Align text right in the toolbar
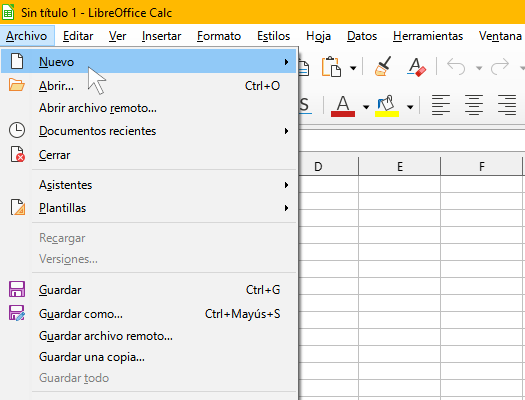The height and width of the screenshot is (400, 525). click(507, 105)
